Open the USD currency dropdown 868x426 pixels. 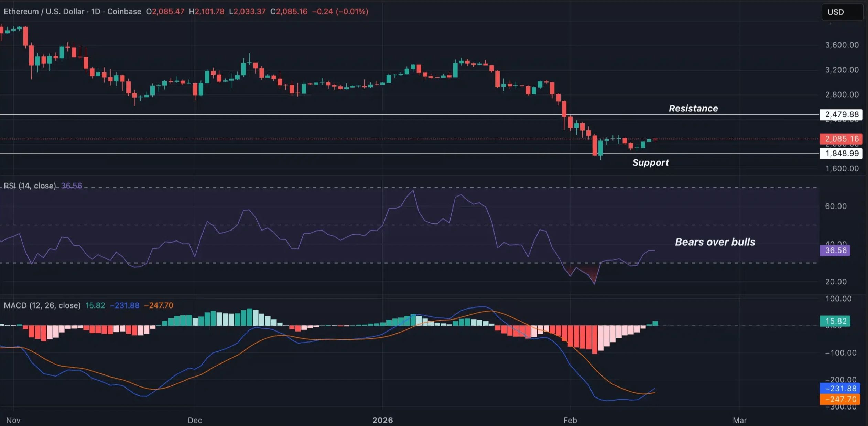click(x=842, y=12)
